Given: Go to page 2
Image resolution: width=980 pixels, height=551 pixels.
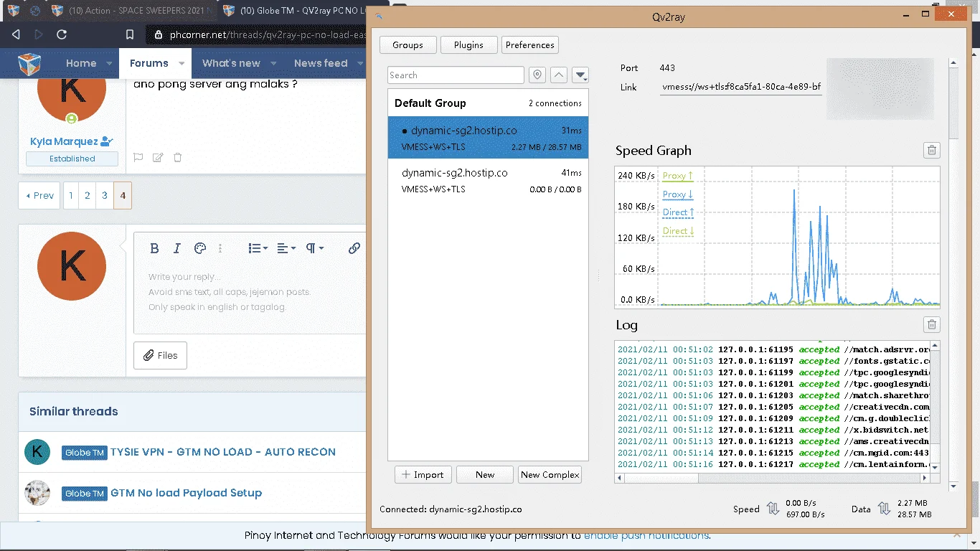Looking at the screenshot, I should point(88,195).
